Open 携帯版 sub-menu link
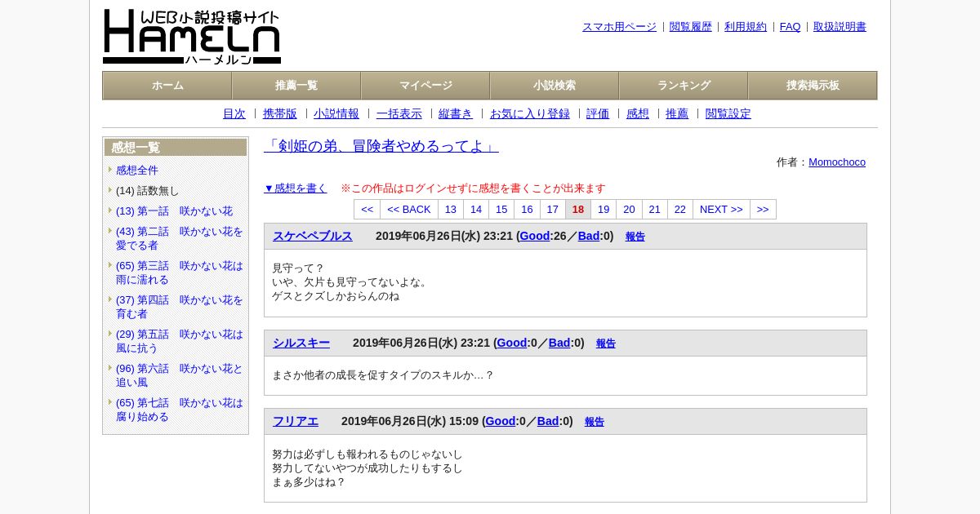 pos(280,113)
